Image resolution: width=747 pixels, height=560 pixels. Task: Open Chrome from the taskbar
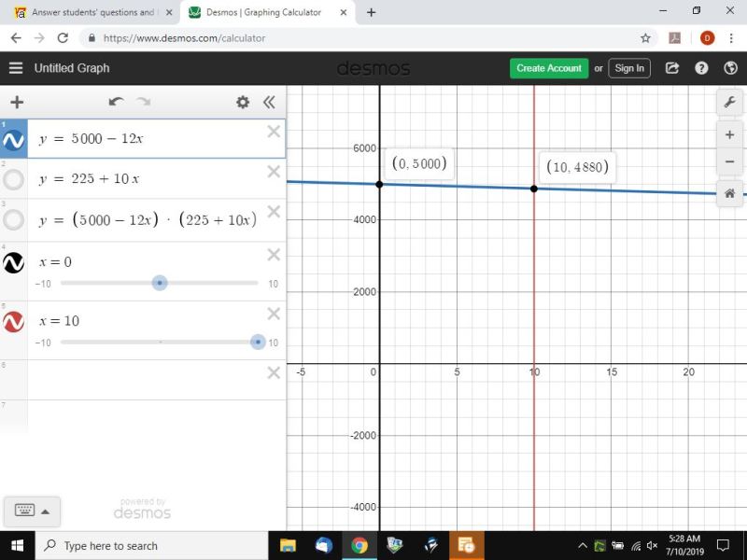[x=359, y=546]
